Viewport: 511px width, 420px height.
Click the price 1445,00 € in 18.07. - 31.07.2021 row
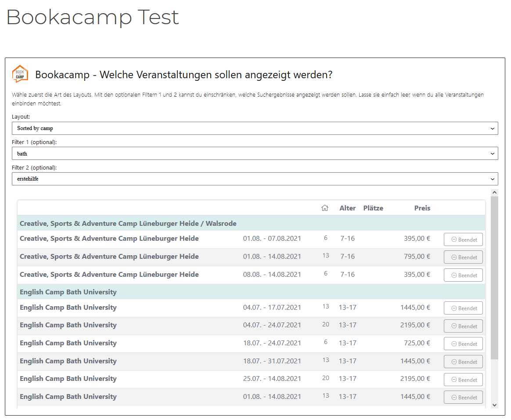[415, 361]
